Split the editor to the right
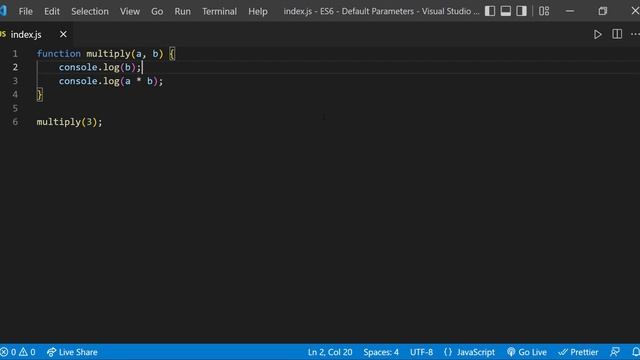640x360 pixels. click(x=617, y=34)
